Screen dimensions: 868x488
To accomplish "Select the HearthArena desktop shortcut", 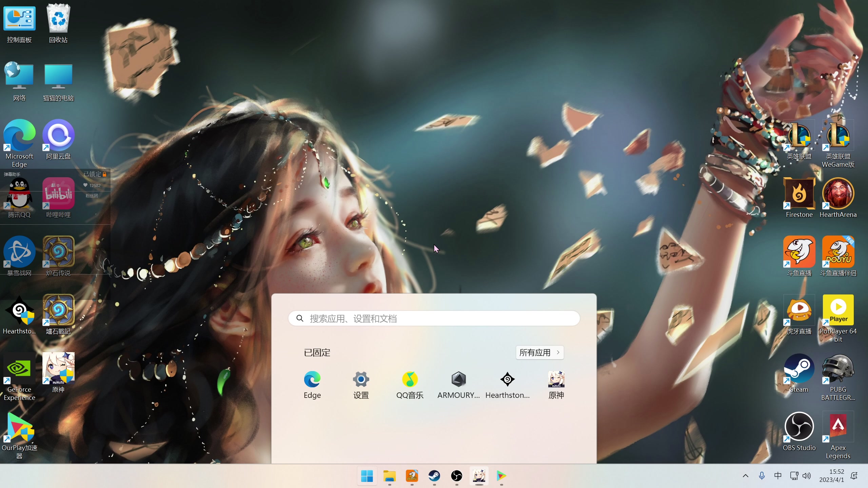I will click(838, 198).
